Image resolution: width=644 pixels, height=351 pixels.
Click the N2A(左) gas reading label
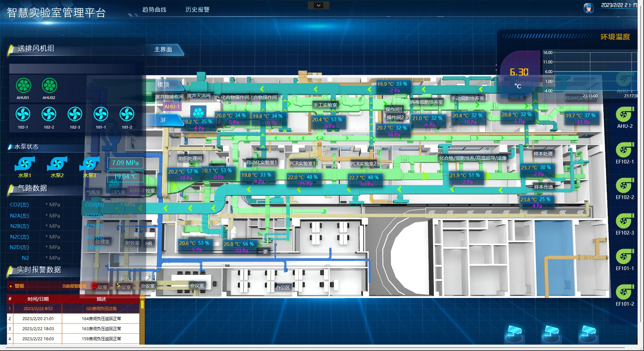pos(19,216)
